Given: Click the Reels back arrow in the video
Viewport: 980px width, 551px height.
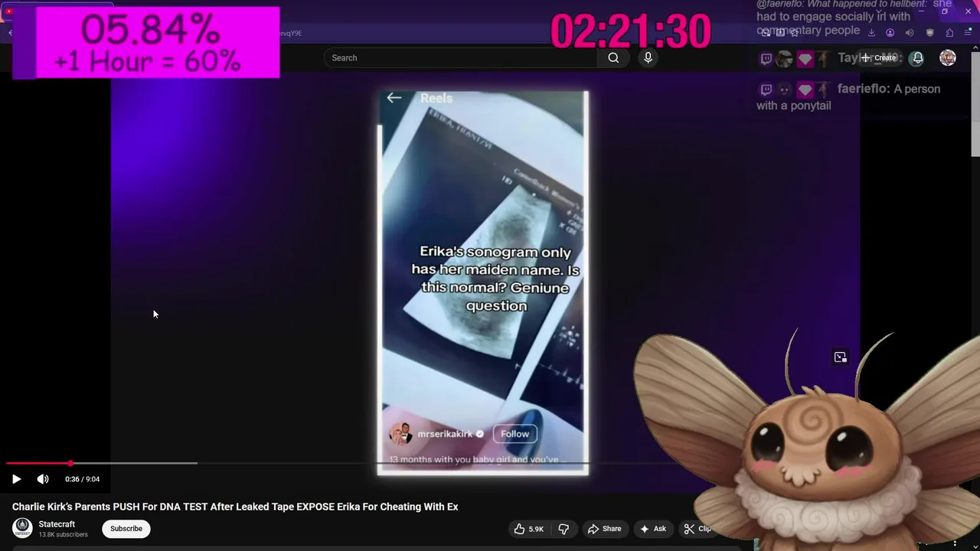Looking at the screenshot, I should click(x=394, y=98).
